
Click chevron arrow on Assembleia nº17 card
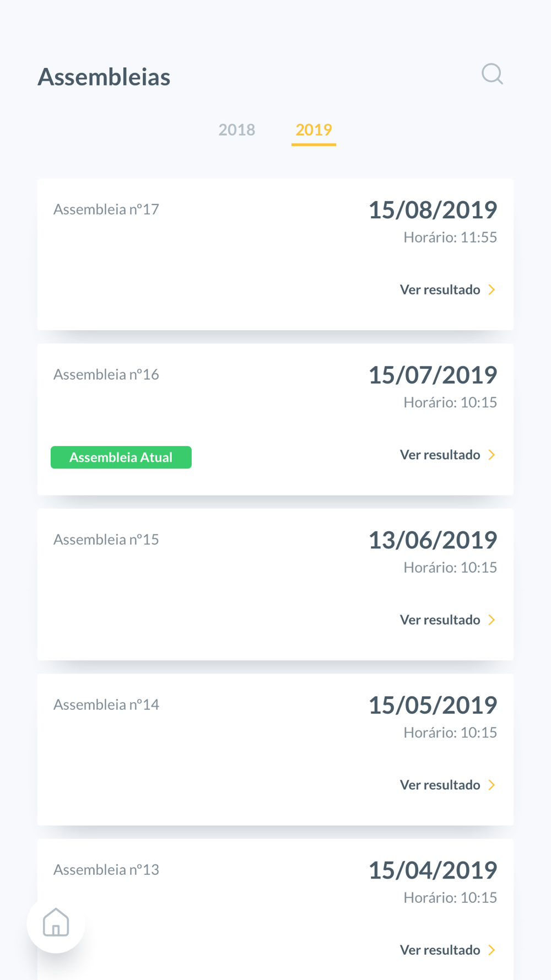coord(492,289)
